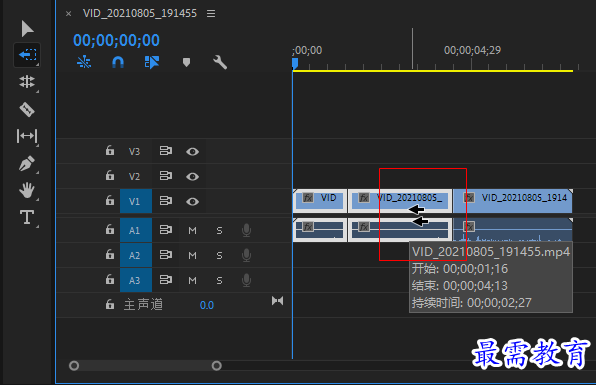Select the Selection arrow tool
This screenshot has height=385, width=596.
[x=27, y=29]
